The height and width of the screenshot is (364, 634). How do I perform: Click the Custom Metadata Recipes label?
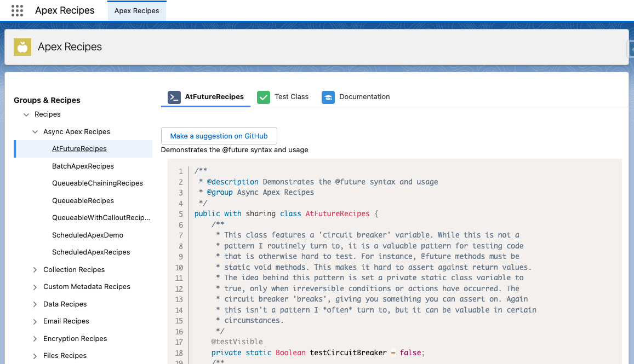(87, 286)
